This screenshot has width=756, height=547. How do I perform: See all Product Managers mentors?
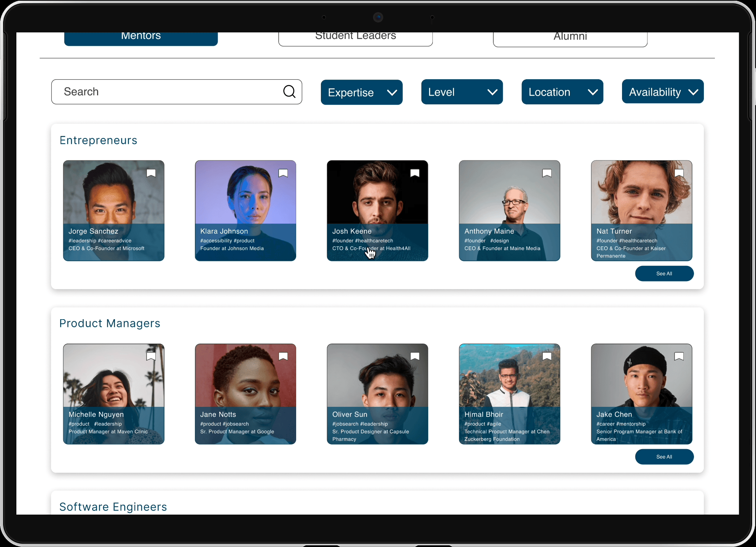[x=664, y=457]
